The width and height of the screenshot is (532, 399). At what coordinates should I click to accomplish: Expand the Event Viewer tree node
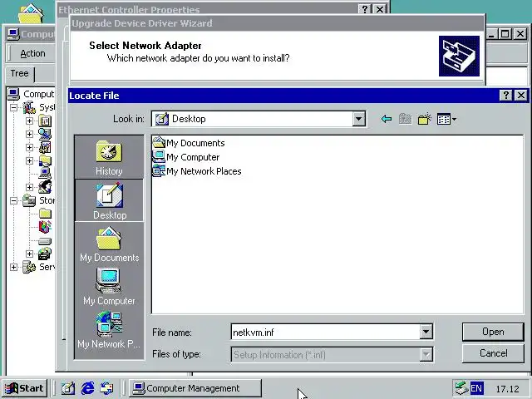point(30,121)
